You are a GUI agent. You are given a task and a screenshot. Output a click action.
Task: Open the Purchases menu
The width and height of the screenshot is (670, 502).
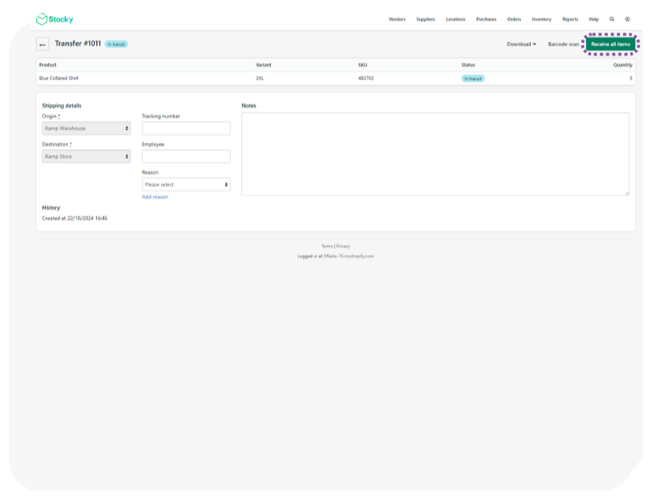tap(486, 19)
